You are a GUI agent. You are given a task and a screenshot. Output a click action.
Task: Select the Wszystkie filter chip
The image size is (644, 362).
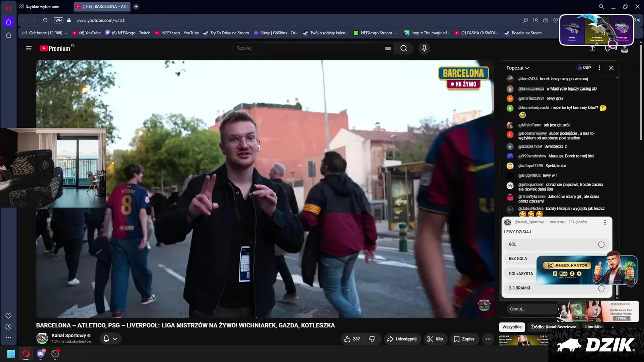pos(512,327)
